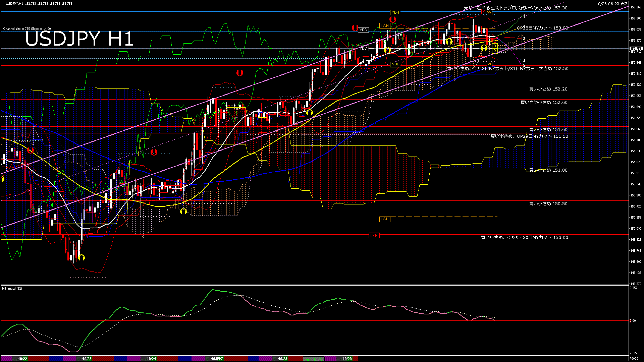Select the orange LWL level tag
This screenshot has height=362, width=644.
(384, 219)
